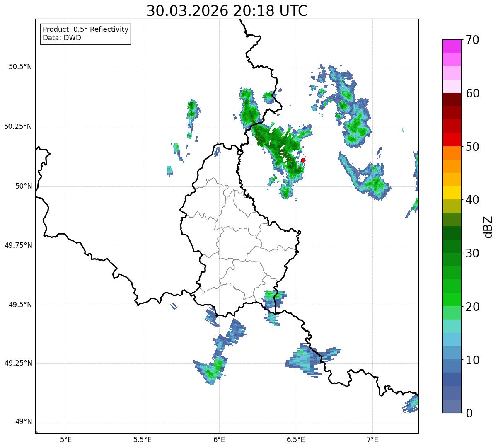This screenshot has width=498, height=448.
Task: Click longitude label 6.5°E
Action: 296,440
